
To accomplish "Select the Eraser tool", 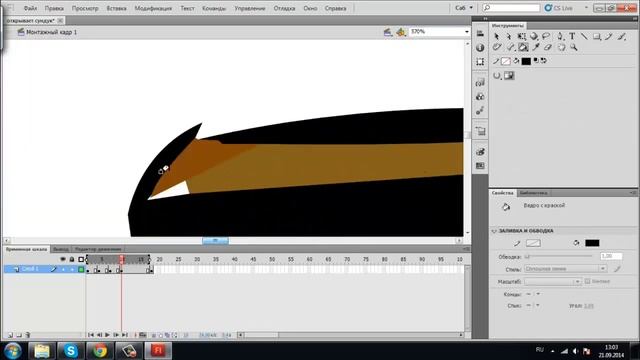I will coord(548,47).
